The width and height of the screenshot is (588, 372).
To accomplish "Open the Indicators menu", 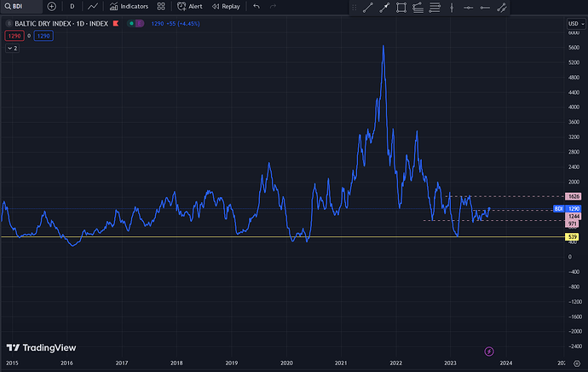I will (129, 6).
